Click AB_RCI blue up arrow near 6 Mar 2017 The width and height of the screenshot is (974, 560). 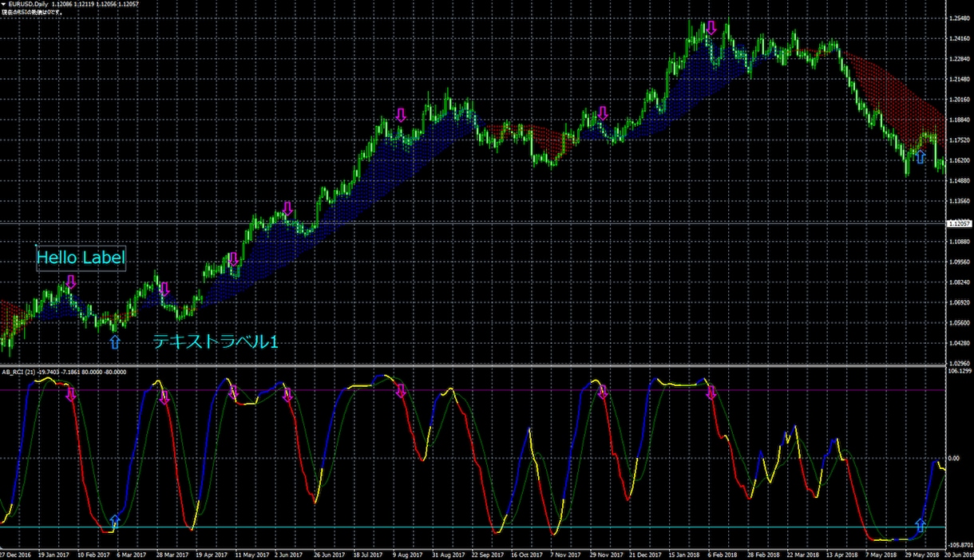point(115,523)
